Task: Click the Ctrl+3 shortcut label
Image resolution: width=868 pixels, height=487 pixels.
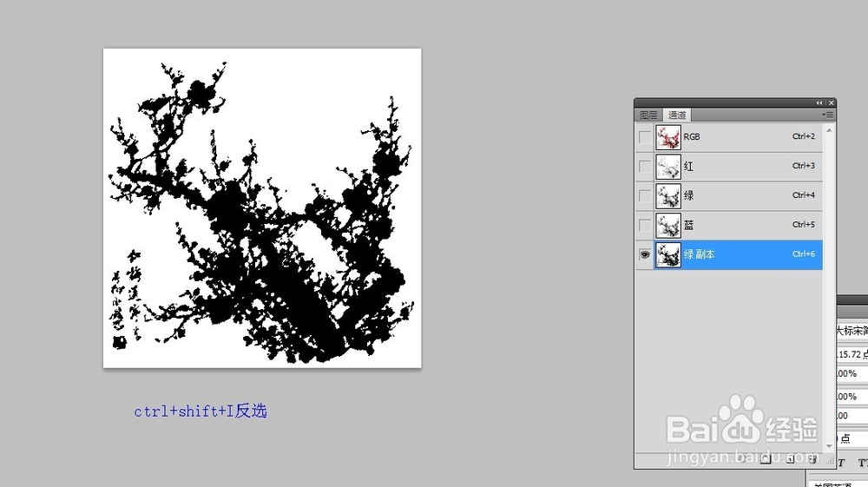Action: 803,166
